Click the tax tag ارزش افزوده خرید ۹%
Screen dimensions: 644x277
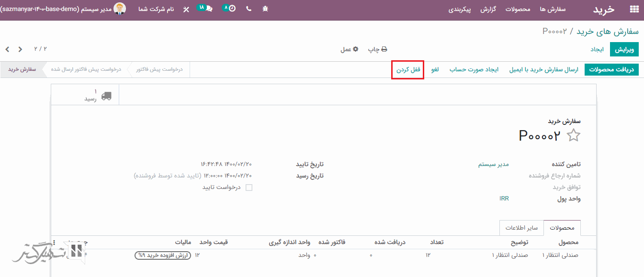tap(163, 255)
